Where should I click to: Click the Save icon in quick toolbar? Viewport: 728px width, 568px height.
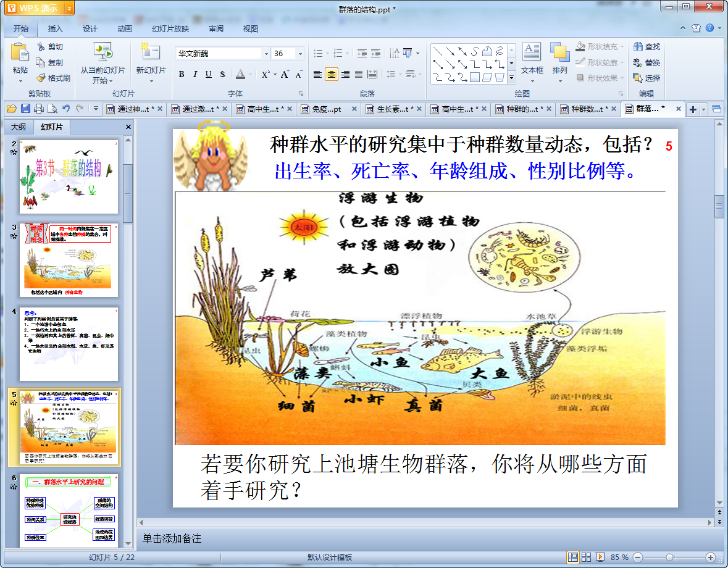25,109
